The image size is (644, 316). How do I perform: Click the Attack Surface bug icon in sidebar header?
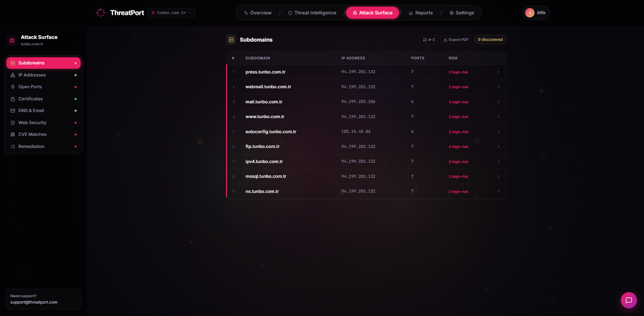pyautogui.click(x=12, y=40)
